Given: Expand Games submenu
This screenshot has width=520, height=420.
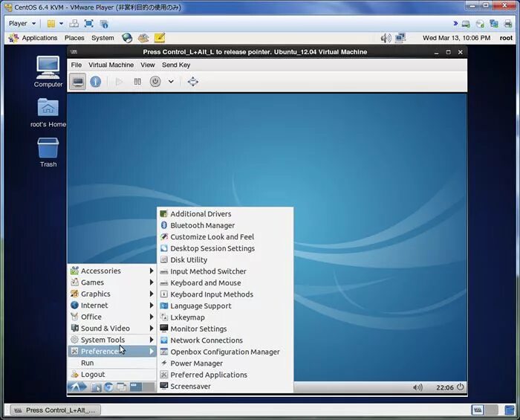Looking at the screenshot, I should click(112, 282).
